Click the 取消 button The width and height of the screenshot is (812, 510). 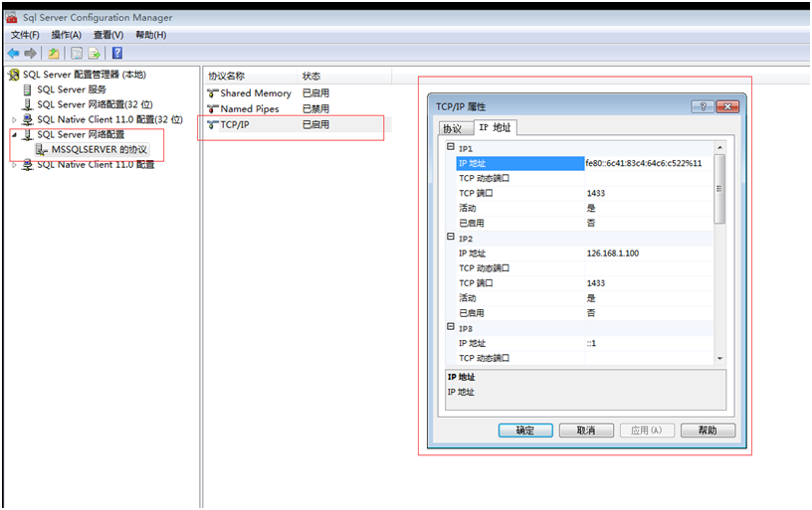pyautogui.click(x=586, y=430)
